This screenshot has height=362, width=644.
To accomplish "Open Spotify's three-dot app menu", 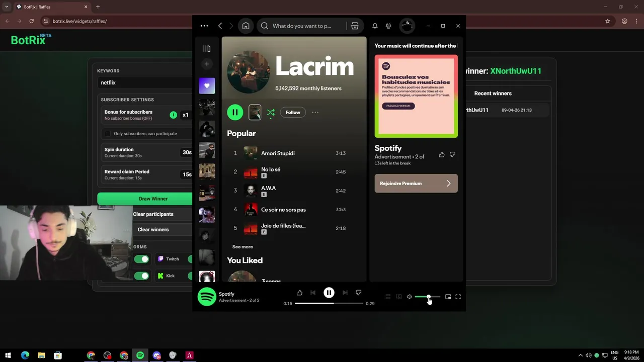I will coord(204,26).
